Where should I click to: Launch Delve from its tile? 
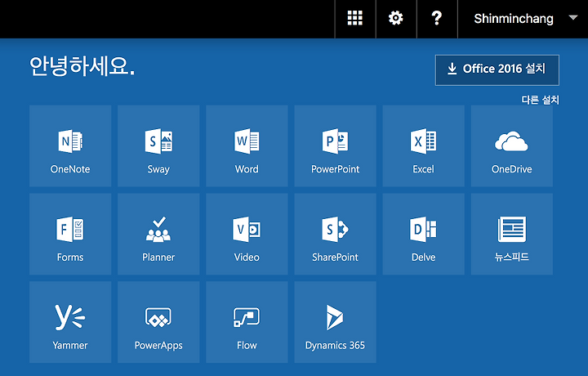click(x=423, y=234)
